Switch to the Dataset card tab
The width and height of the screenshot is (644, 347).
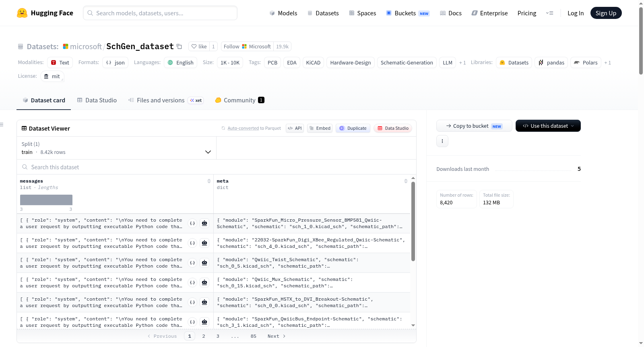pyautogui.click(x=44, y=100)
